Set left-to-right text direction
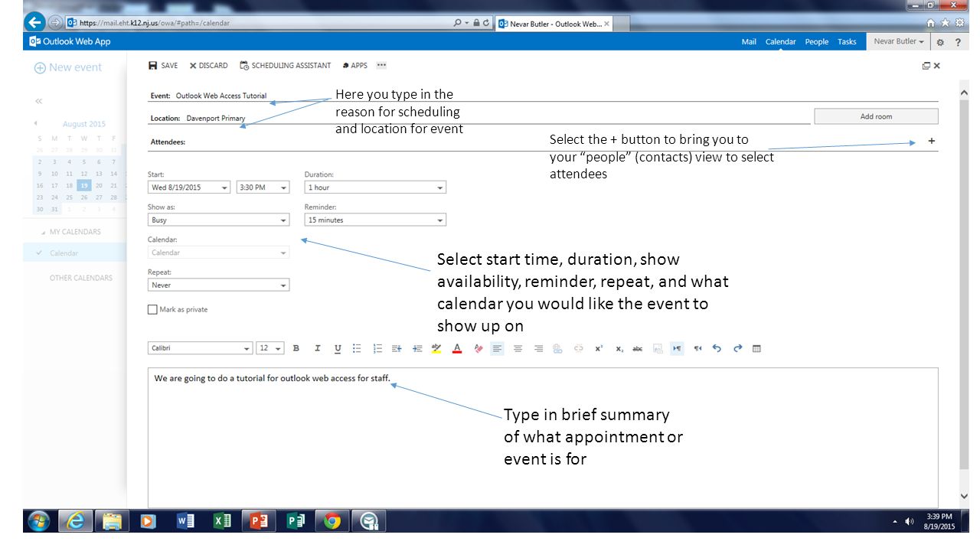 coord(677,348)
